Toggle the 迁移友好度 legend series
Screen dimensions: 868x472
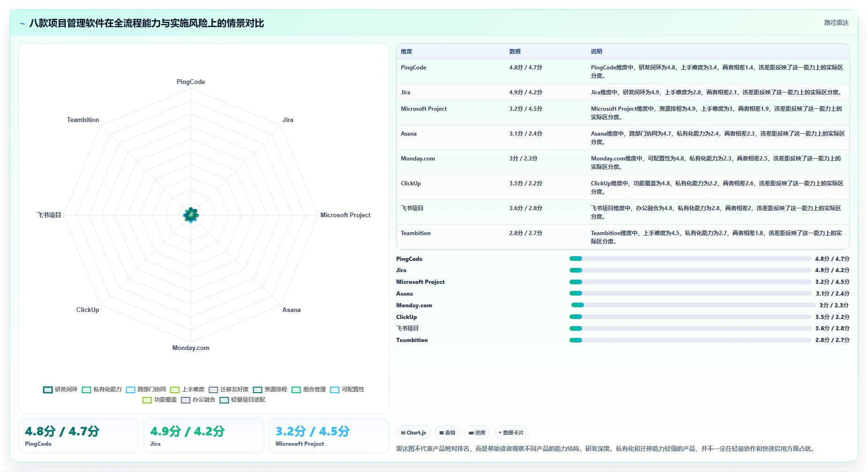click(x=229, y=389)
